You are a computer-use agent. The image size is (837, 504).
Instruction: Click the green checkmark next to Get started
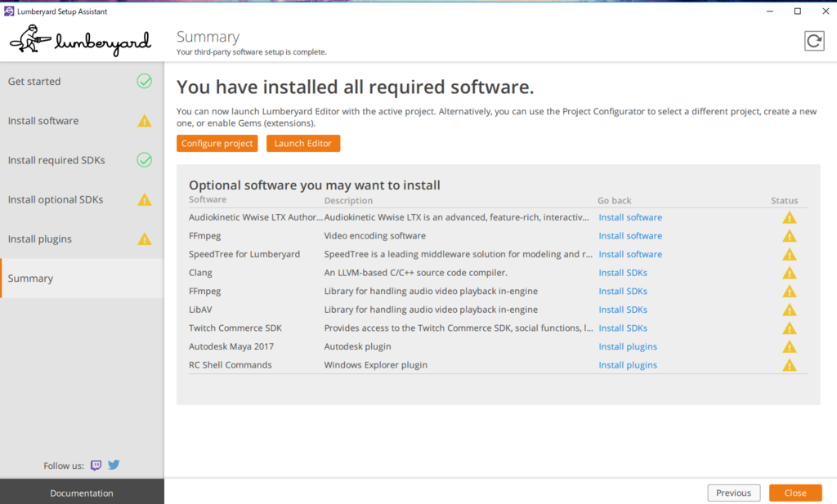click(x=144, y=81)
